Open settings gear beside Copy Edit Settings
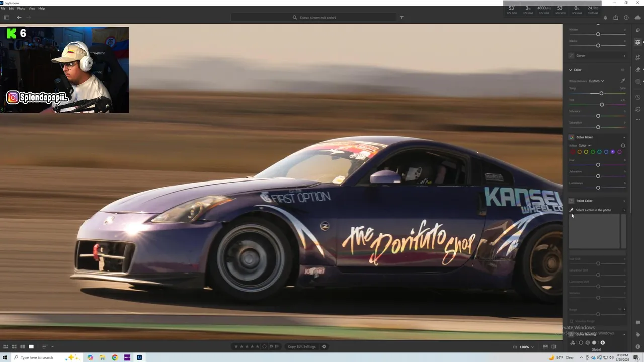This screenshot has height=362, width=644. point(324,346)
